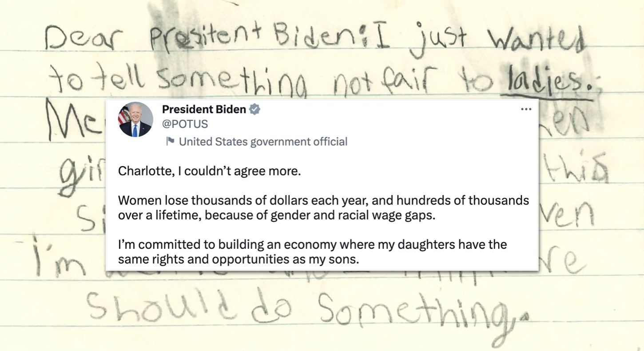Screen dimensions: 644x351
Task: Open the three-dot more options menu
Action: [526, 109]
